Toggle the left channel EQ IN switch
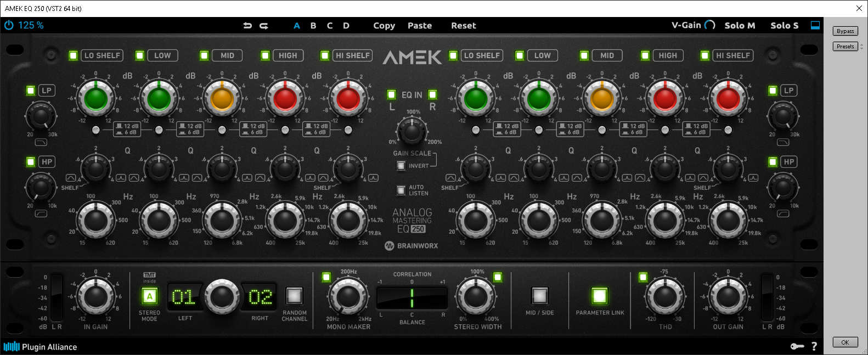Screen dimensions: 868x355 point(391,94)
